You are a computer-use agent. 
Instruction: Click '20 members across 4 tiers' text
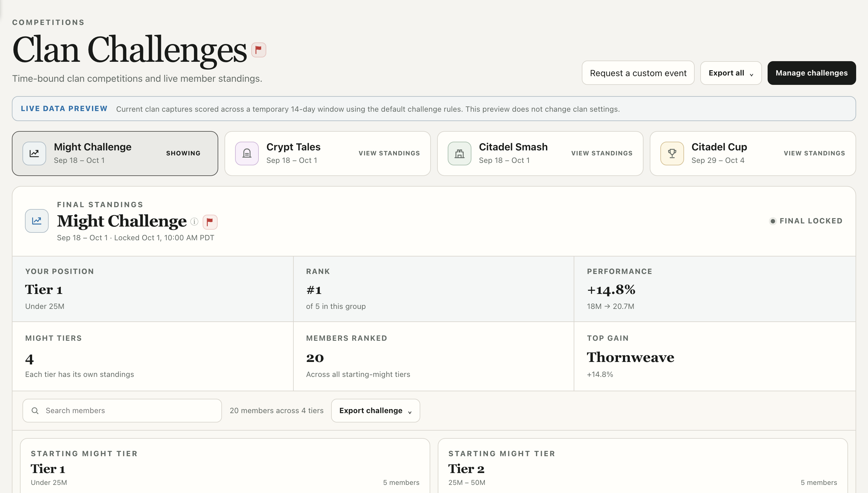pos(276,411)
